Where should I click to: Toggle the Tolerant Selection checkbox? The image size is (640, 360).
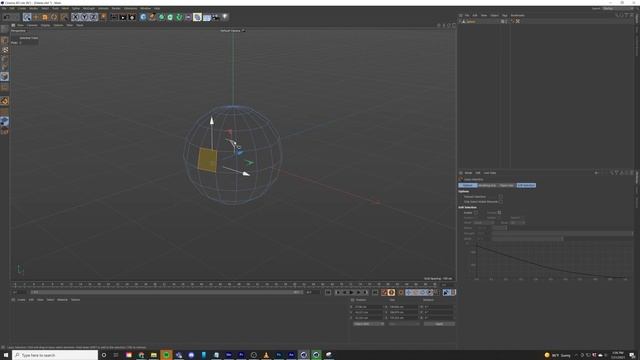[x=501, y=197]
